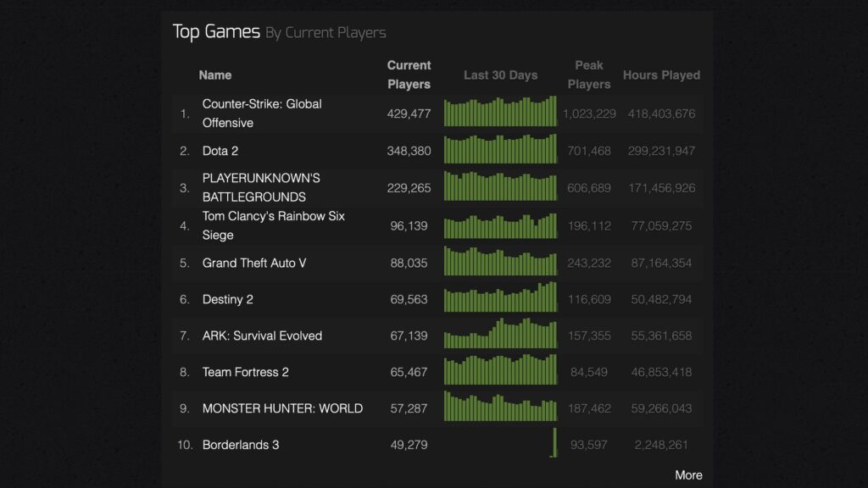Click the Last 30 Days column header
Viewport: 868px width, 488px height.
click(x=500, y=75)
